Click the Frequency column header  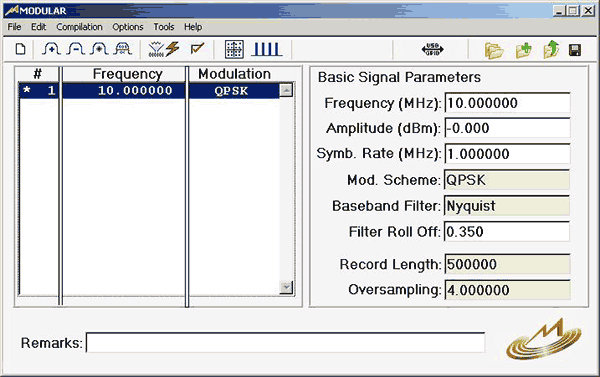(127, 74)
